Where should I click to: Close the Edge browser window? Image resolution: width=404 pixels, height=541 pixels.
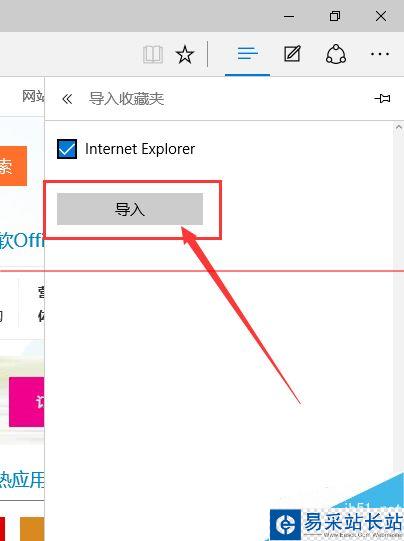pyautogui.click(x=381, y=16)
